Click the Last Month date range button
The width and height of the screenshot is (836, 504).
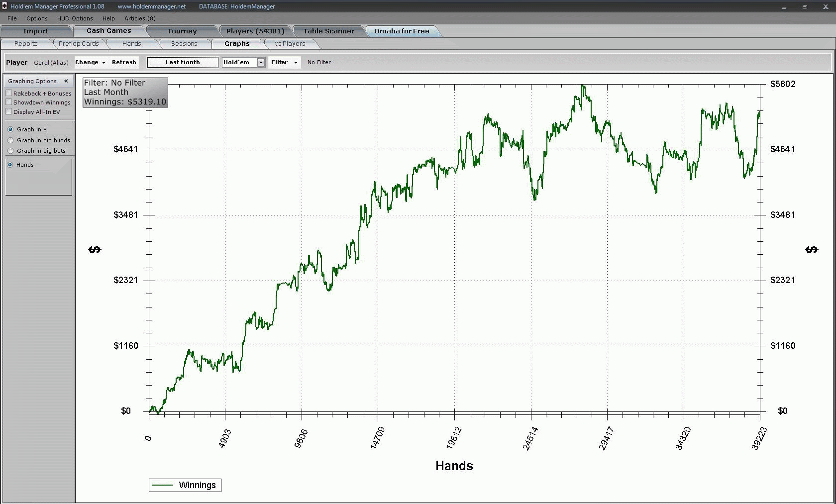(x=183, y=62)
